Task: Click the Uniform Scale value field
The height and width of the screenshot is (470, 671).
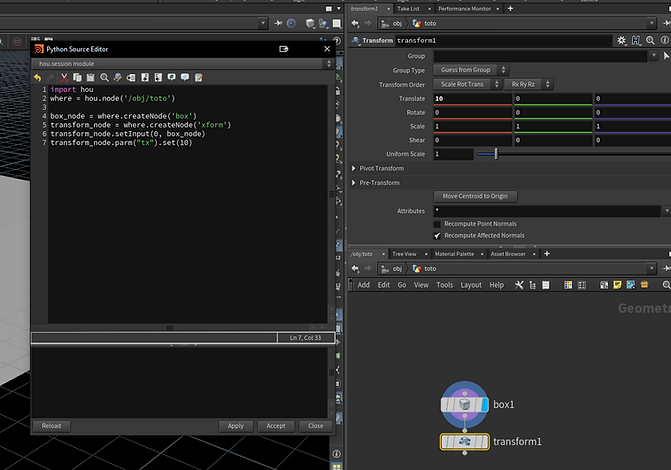Action: tap(453, 154)
